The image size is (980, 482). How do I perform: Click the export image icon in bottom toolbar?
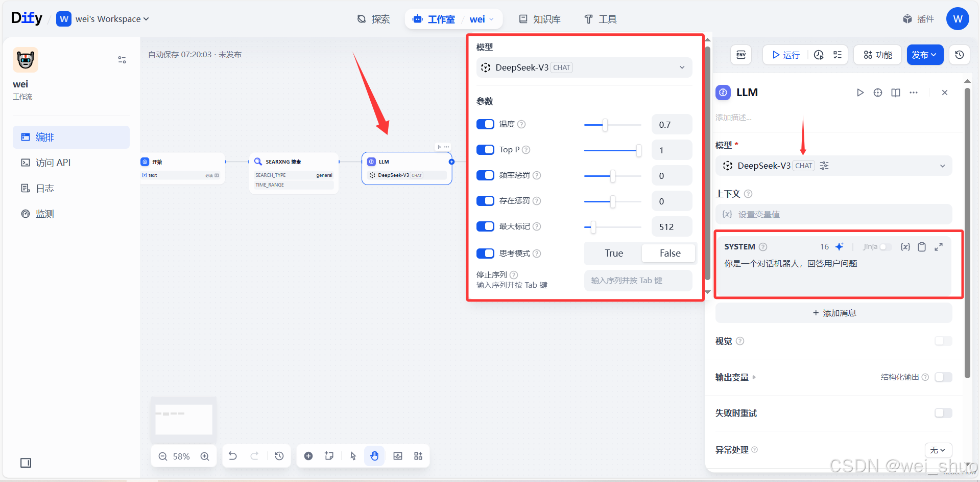[398, 456]
